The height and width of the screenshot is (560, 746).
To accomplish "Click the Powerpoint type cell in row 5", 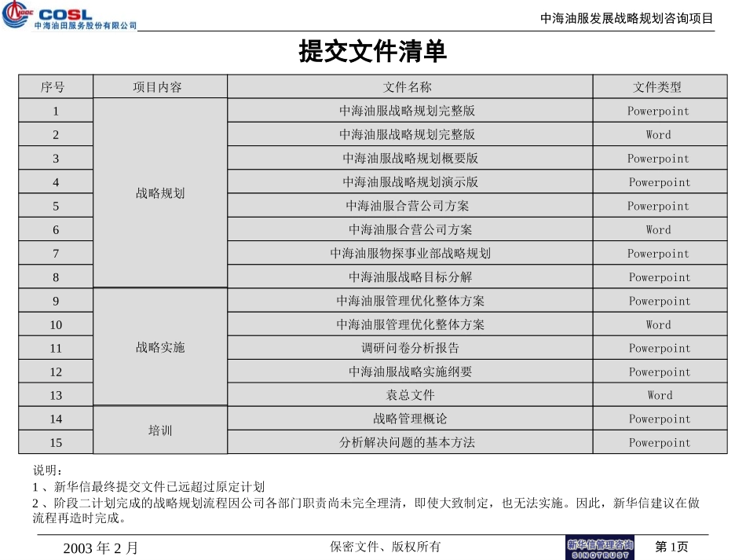I will click(x=660, y=206).
